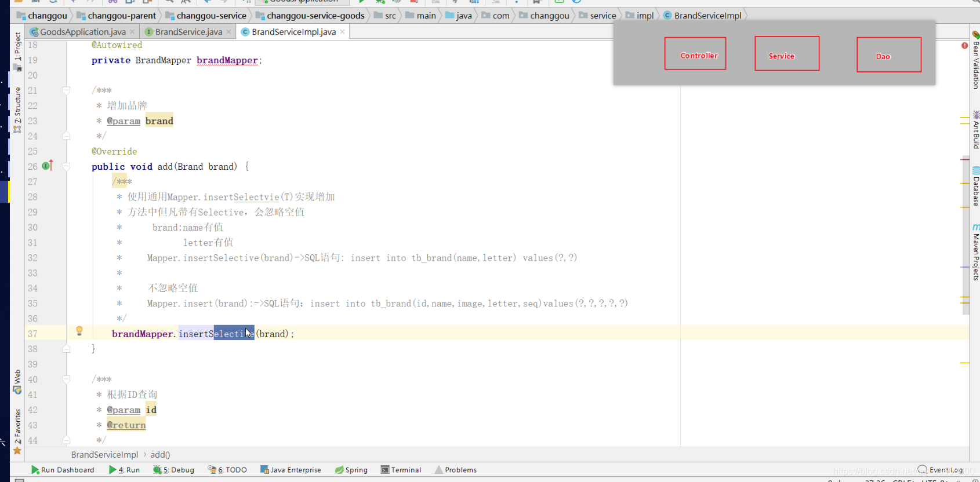Image resolution: width=980 pixels, height=482 pixels.
Task: Click the java folder breadcrumb
Action: click(458, 16)
